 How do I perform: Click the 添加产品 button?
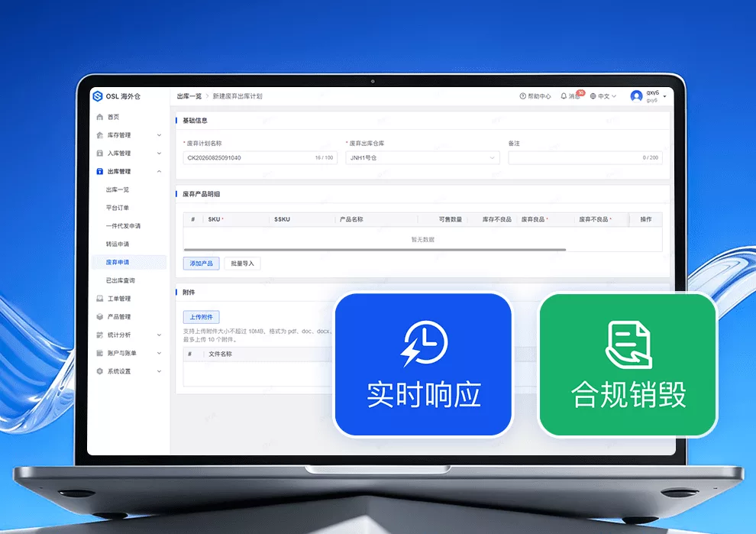click(x=201, y=264)
